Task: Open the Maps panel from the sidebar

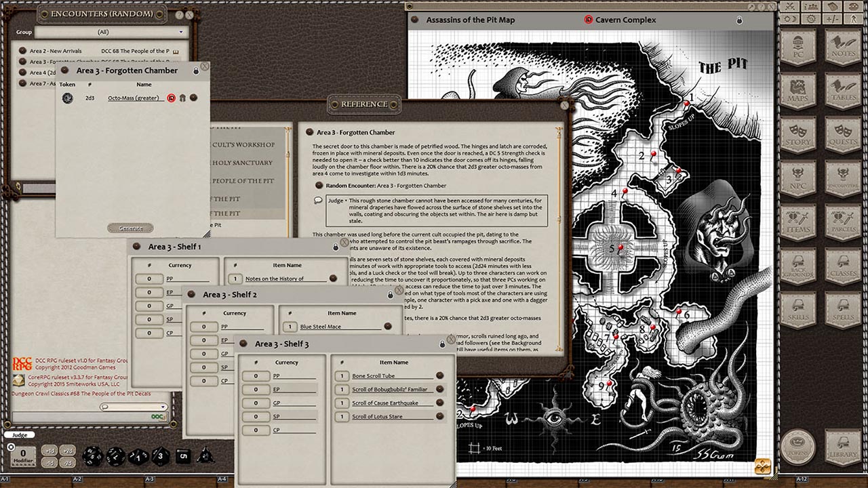Action: (x=797, y=89)
